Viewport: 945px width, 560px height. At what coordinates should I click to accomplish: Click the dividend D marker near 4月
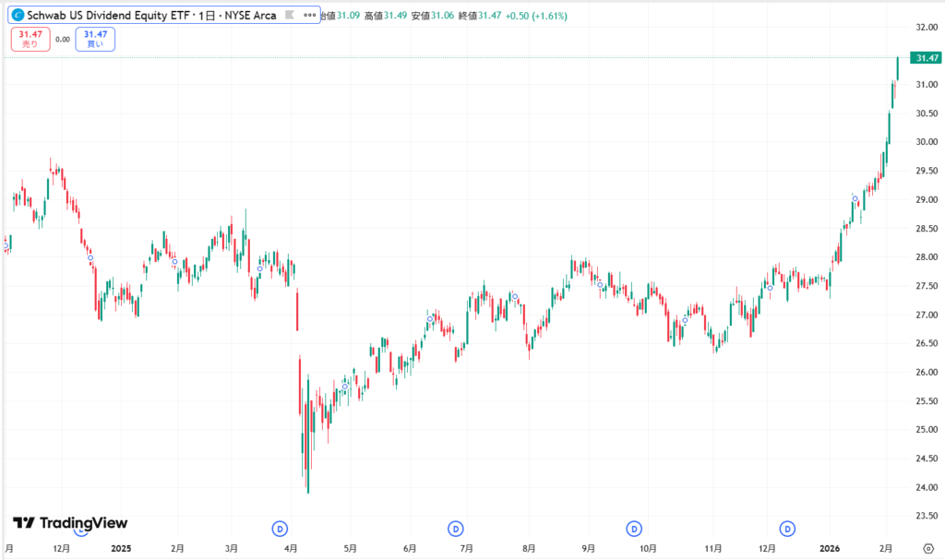coord(281,529)
